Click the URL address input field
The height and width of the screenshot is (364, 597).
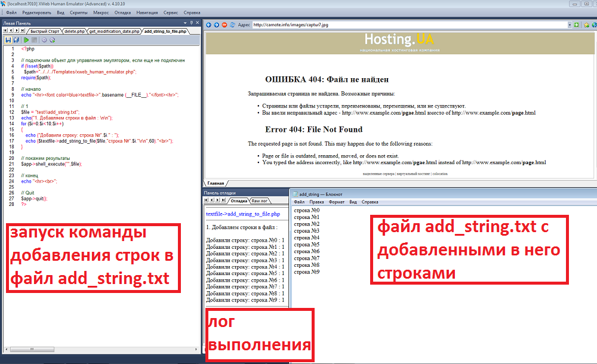pos(410,24)
